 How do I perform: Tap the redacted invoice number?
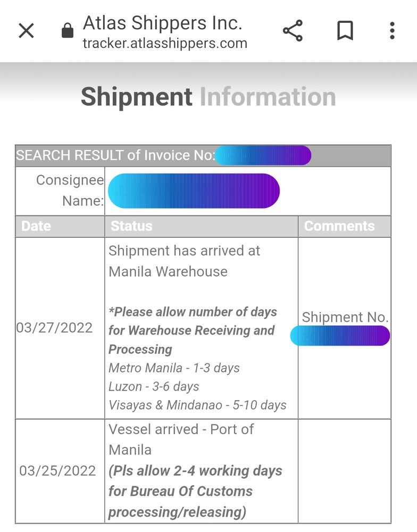coord(263,155)
